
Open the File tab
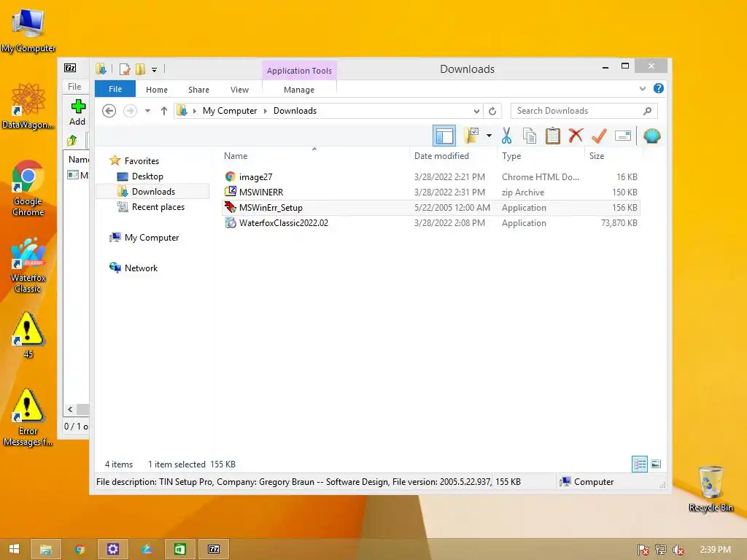point(115,89)
